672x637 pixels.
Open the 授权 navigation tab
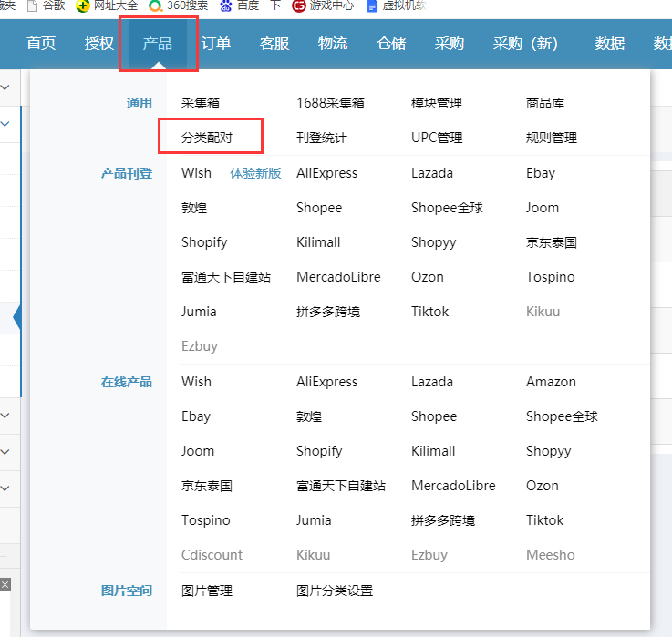[99, 43]
